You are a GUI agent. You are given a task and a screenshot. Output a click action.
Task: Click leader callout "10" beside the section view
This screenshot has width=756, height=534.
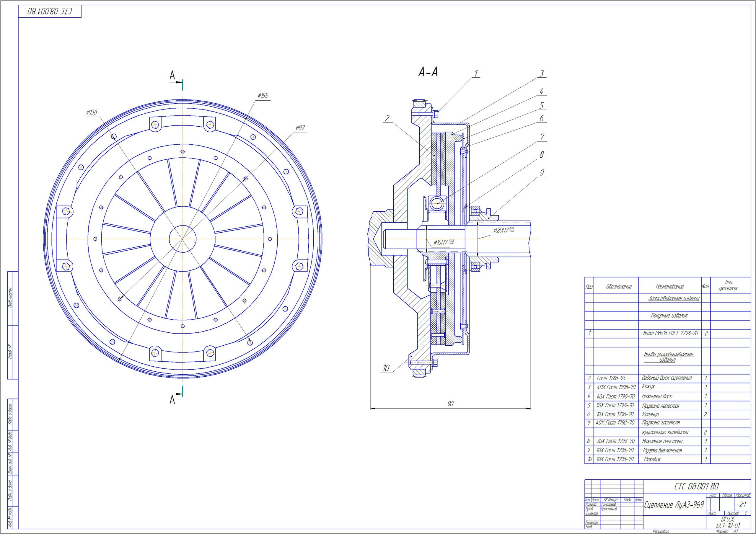coord(386,368)
